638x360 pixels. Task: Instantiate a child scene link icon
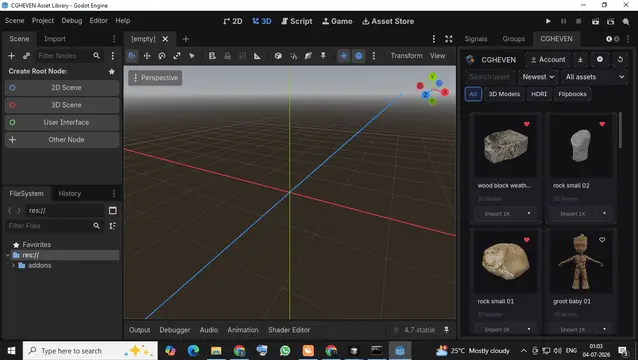pyautogui.click(x=26, y=56)
